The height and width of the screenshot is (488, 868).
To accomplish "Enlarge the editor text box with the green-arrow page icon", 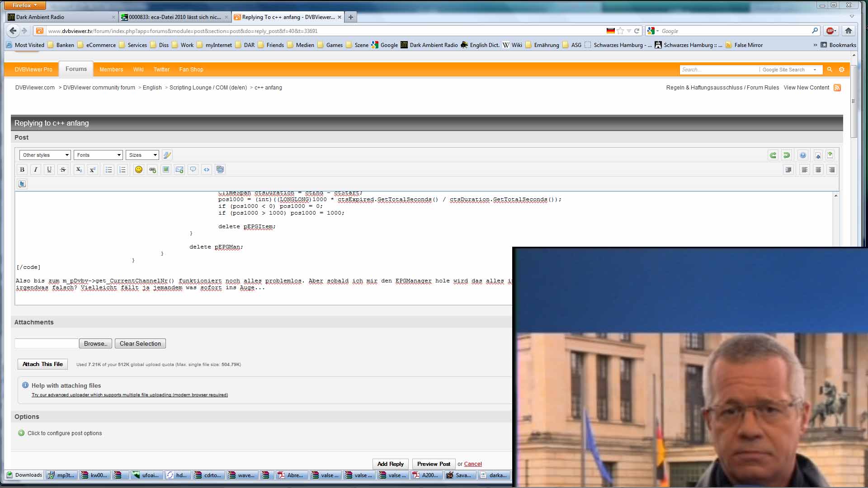I will [x=830, y=155].
